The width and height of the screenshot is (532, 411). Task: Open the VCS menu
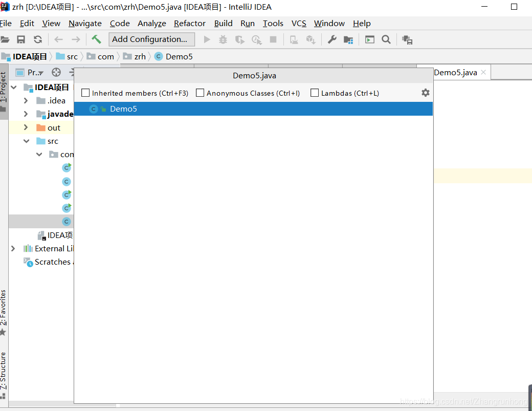pyautogui.click(x=299, y=24)
